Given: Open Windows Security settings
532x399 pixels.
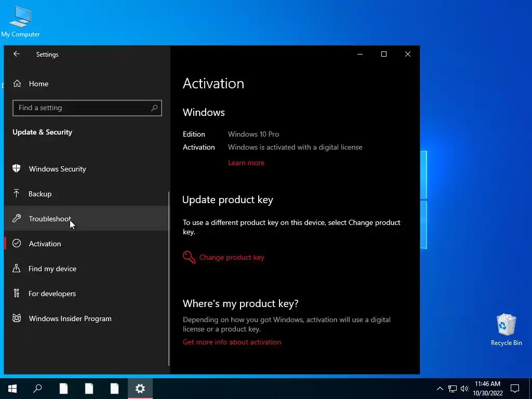Looking at the screenshot, I should (87, 169).
